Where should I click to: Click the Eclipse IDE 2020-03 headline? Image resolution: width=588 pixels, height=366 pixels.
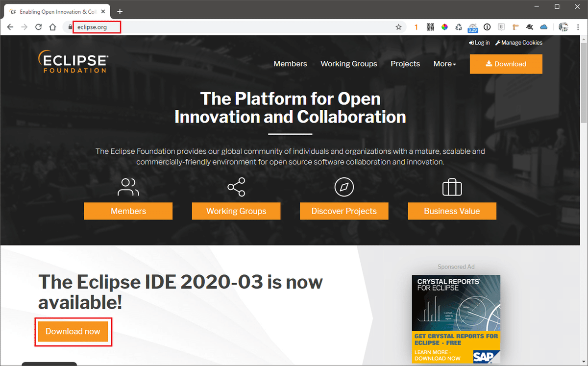(180, 292)
